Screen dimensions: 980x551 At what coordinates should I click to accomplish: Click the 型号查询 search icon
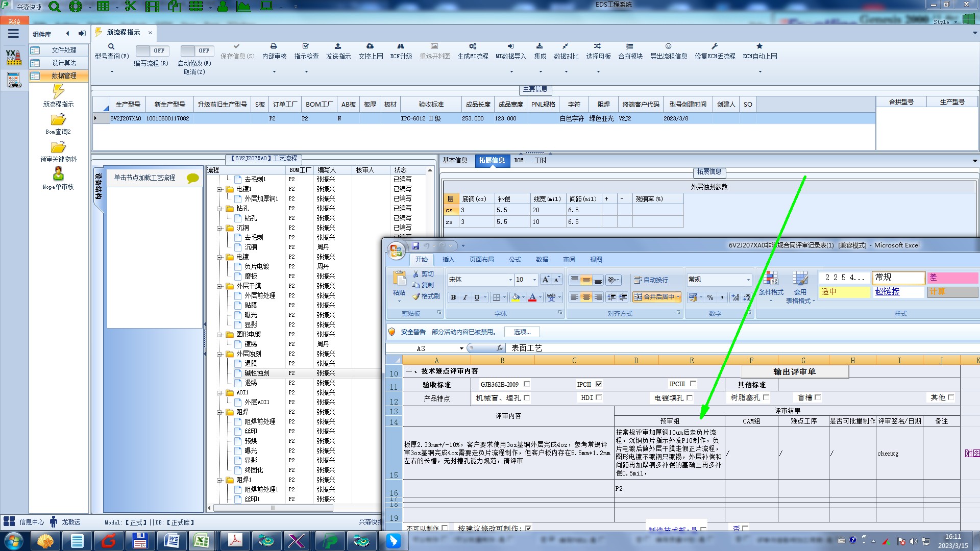pos(111,46)
